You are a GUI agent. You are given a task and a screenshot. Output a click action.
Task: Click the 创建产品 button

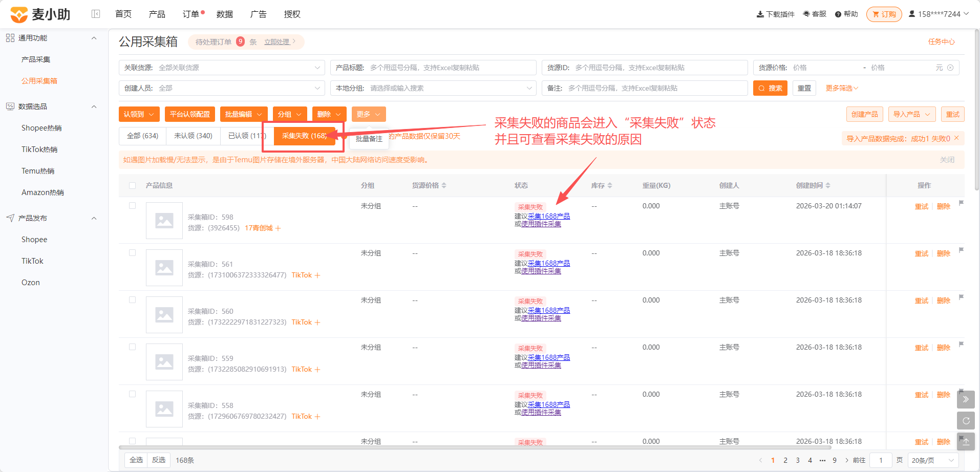pyautogui.click(x=864, y=114)
